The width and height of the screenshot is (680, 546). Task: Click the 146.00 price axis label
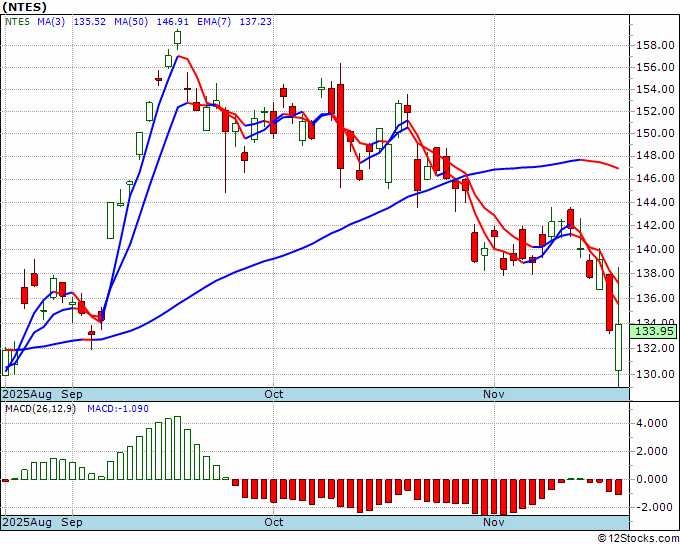click(x=655, y=178)
